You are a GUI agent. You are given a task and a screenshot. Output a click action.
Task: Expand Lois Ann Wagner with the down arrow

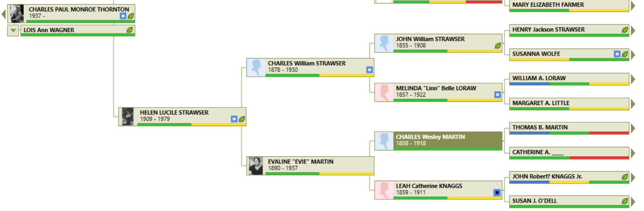[x=13, y=31]
